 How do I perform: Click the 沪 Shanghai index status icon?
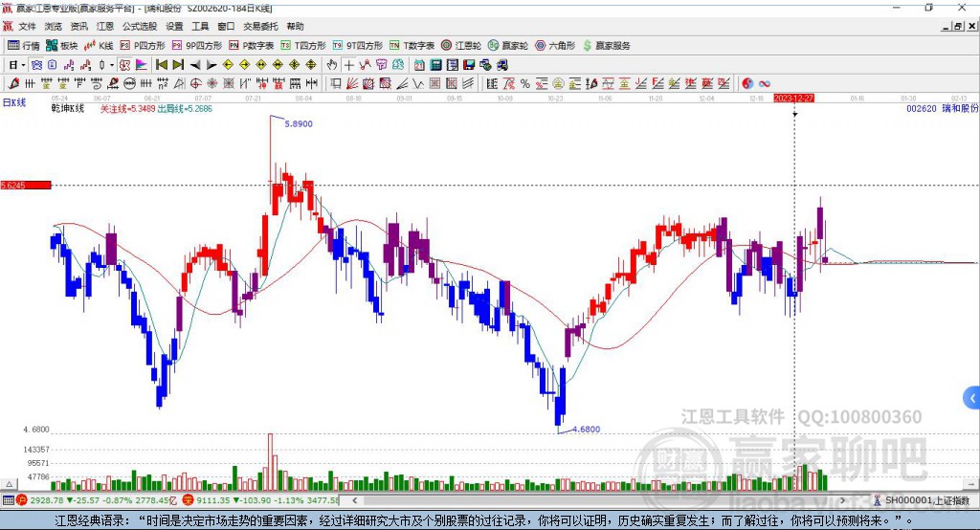click(x=22, y=500)
